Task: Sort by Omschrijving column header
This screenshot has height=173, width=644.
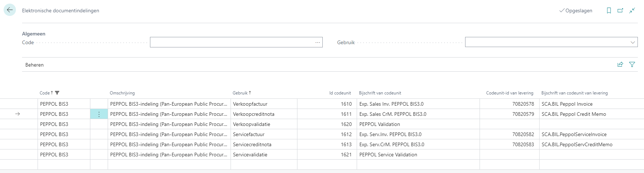Action: coord(122,93)
